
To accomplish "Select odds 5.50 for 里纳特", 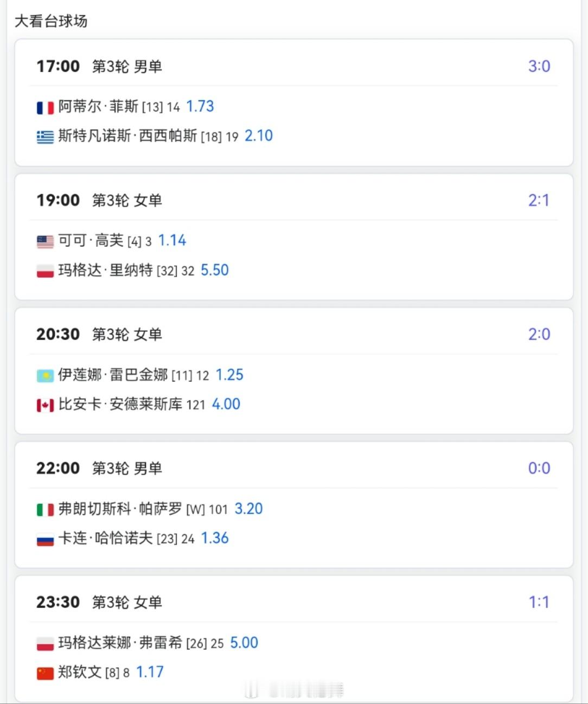I will tap(215, 270).
